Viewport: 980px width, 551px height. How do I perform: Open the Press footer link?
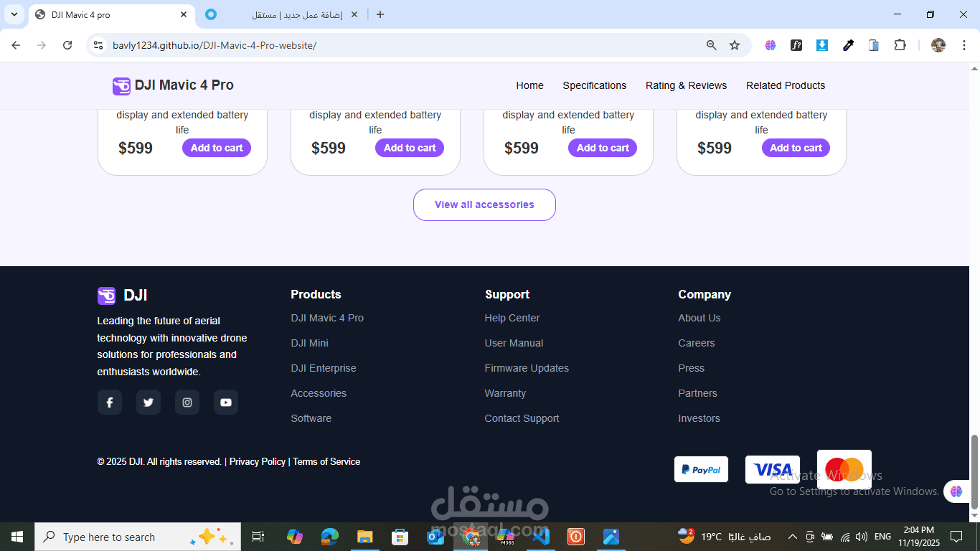tap(692, 368)
